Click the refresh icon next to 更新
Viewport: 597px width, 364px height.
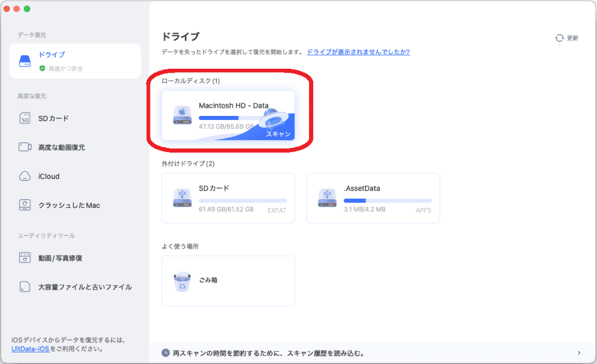(x=559, y=38)
